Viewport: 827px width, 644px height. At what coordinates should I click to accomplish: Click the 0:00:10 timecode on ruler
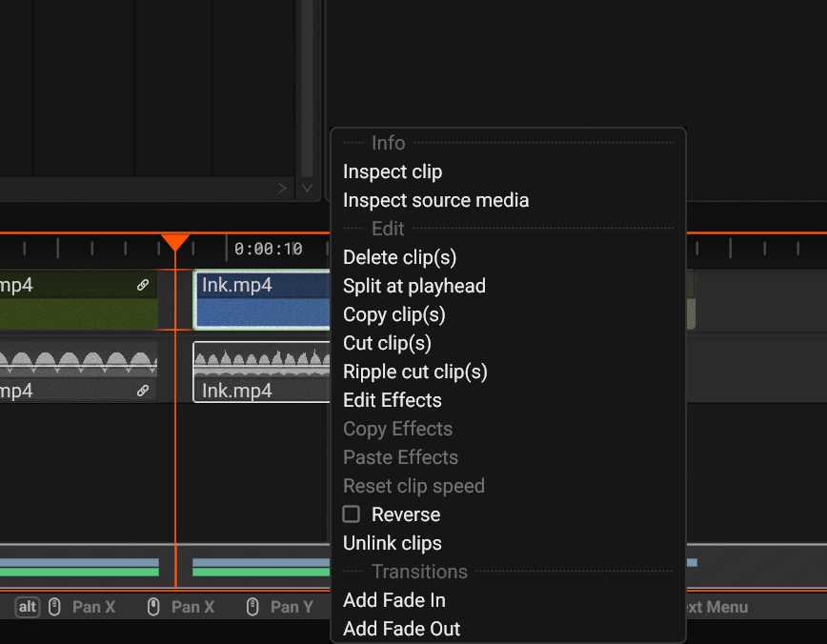[x=268, y=249]
